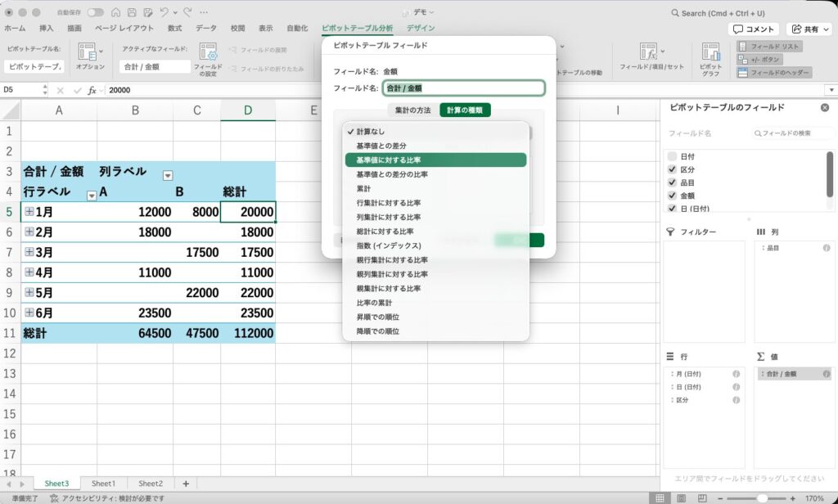Click the 共有 (Share) button

click(x=810, y=29)
